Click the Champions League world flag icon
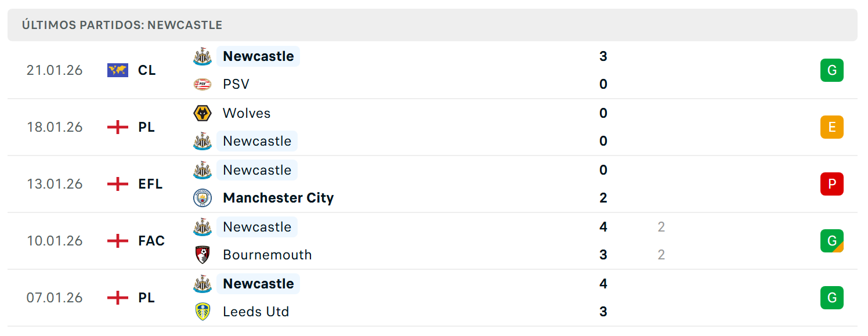The width and height of the screenshot is (868, 336). click(118, 70)
